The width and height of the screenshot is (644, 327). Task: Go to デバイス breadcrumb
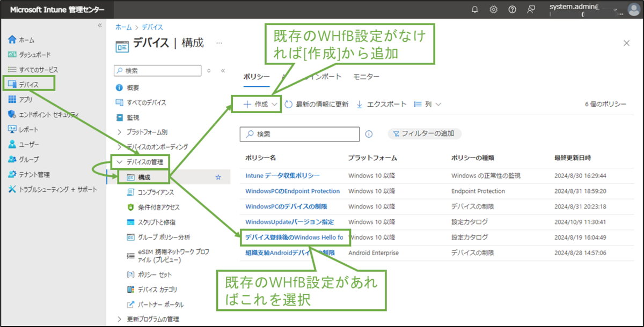(x=152, y=27)
